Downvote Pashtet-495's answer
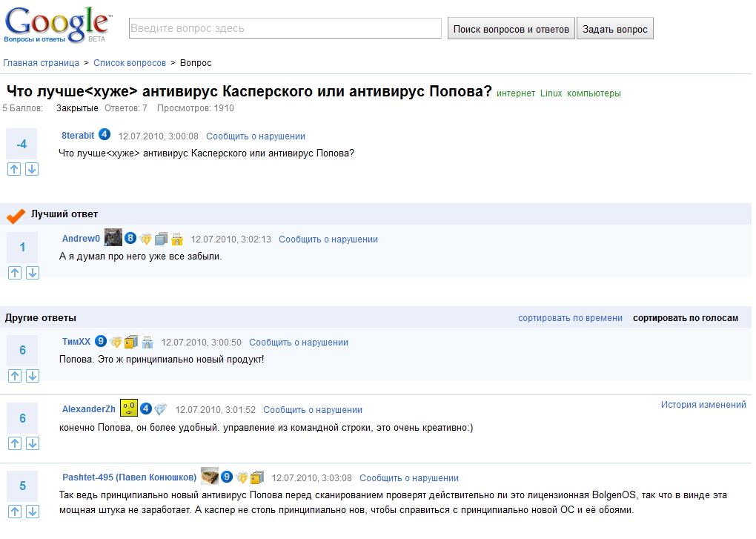Viewport: 756px width, 539px height. (x=33, y=512)
